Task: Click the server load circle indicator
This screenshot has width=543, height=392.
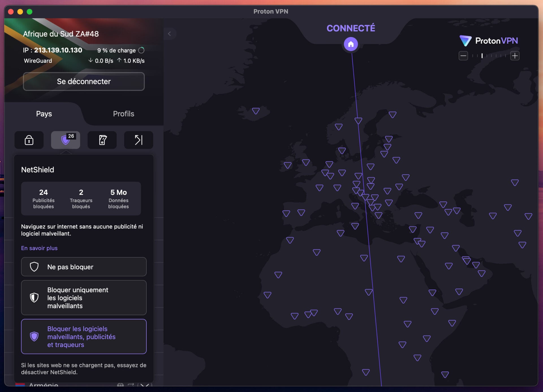Action: pyautogui.click(x=141, y=50)
